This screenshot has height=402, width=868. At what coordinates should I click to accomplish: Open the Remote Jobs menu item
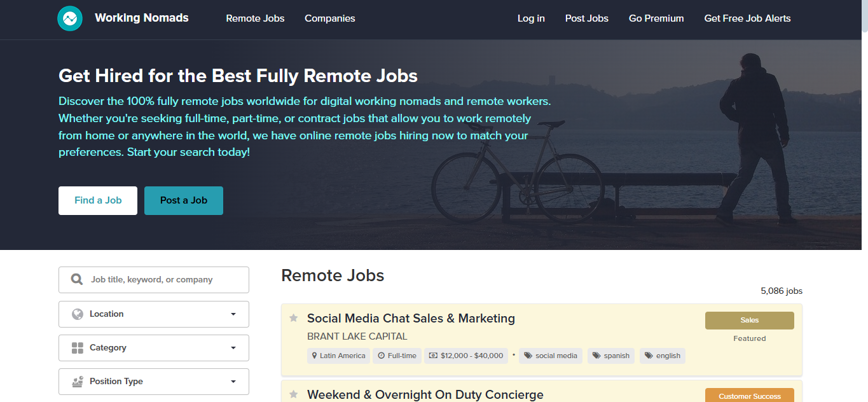coord(255,18)
